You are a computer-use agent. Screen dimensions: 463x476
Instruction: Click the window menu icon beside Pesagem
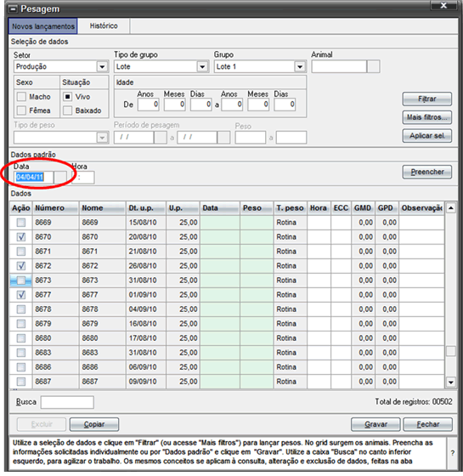(x=13, y=9)
